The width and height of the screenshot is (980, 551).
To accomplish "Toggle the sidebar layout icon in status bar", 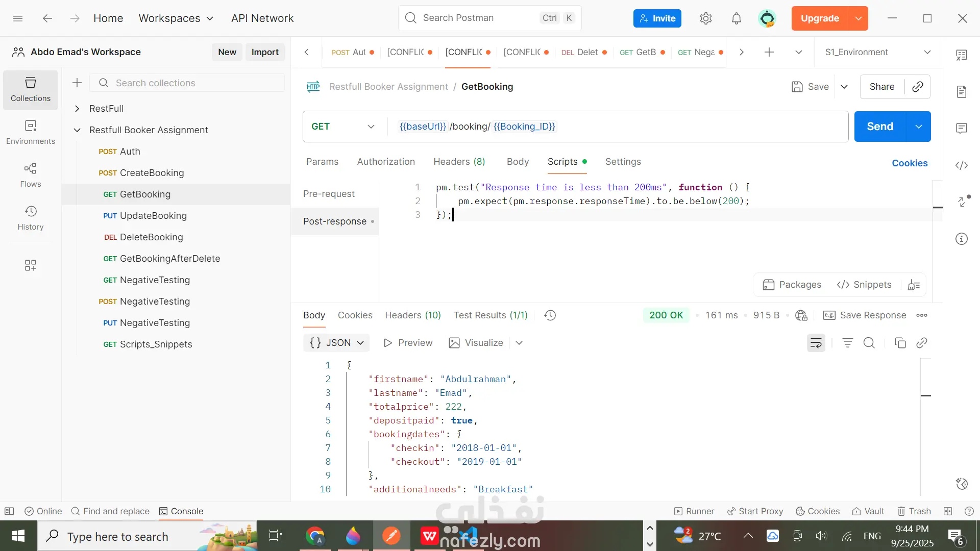I will 9,511.
